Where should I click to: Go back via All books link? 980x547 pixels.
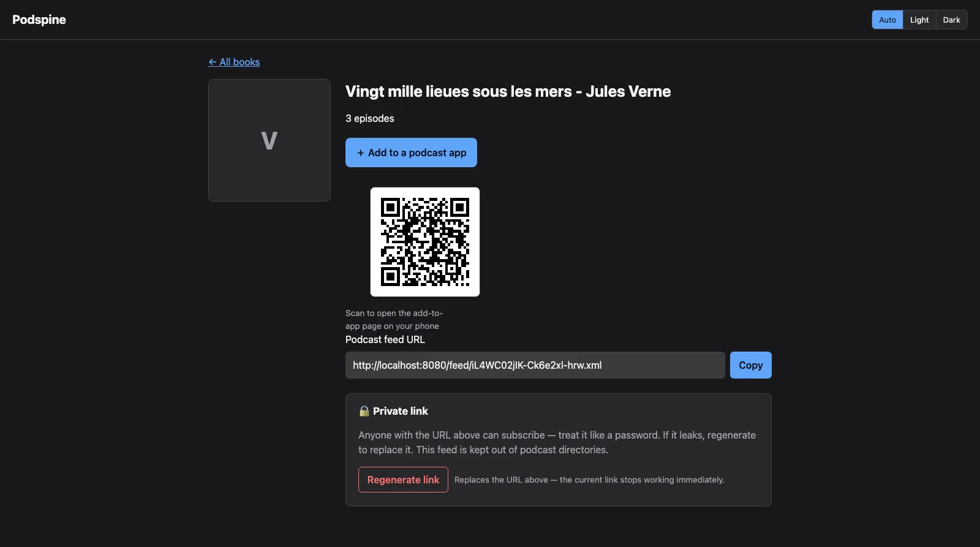(234, 62)
